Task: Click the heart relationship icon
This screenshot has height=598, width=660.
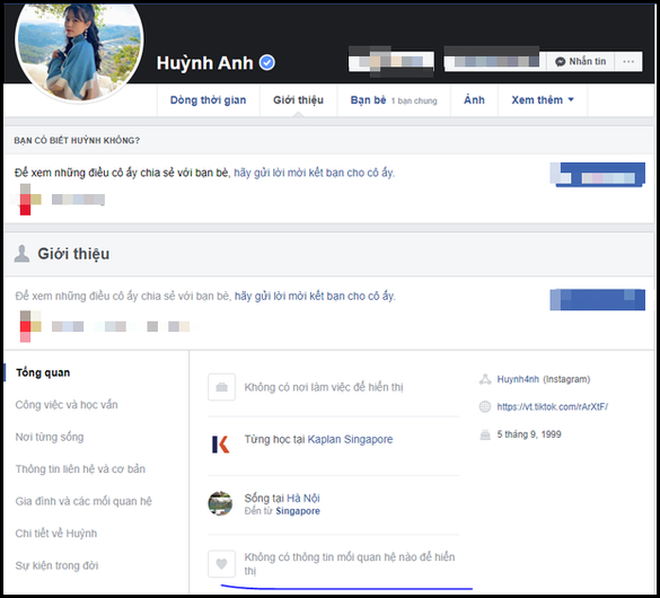Action: [220, 563]
